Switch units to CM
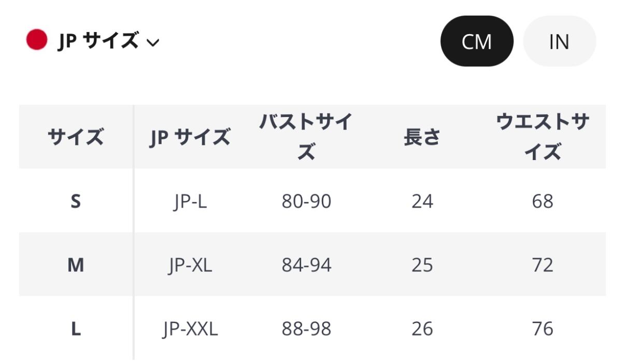The image size is (625, 364). tap(476, 41)
